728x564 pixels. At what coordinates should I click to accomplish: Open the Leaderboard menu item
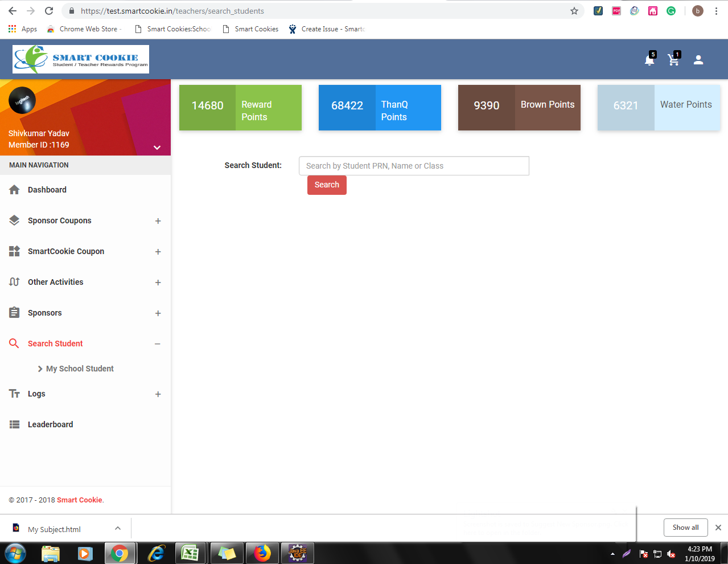[50, 424]
